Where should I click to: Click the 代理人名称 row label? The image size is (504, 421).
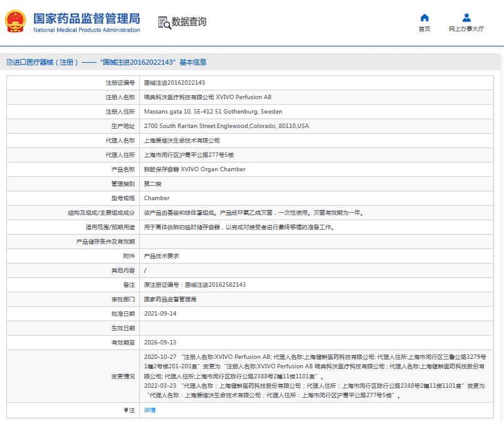120,141
